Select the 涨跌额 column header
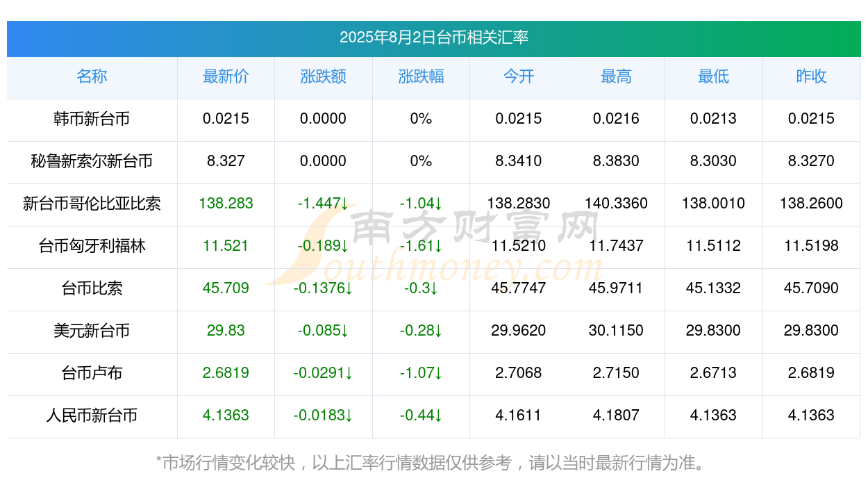The height and width of the screenshot is (485, 868). pyautogui.click(x=323, y=76)
